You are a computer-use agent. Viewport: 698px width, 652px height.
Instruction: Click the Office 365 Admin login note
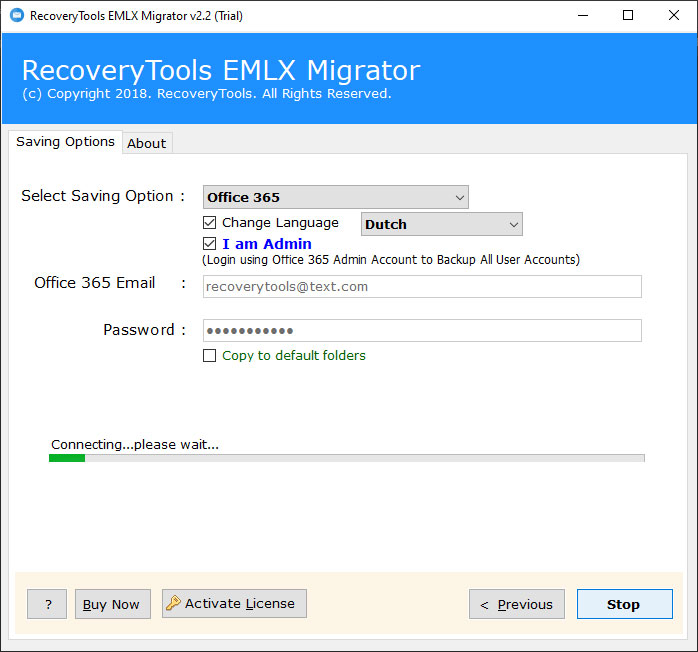(x=391, y=259)
